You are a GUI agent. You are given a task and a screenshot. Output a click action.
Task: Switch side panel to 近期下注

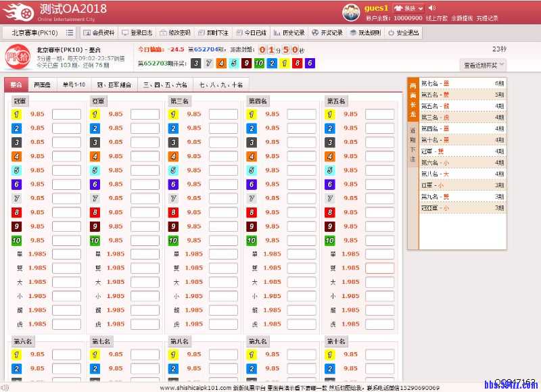click(413, 145)
